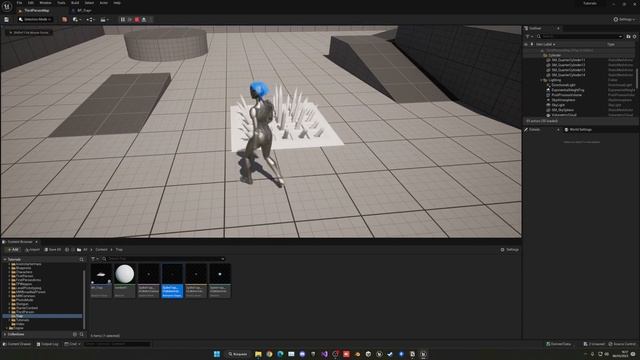Click Save All in Content Browser
Viewport: 640px width, 360px height.
click(53, 249)
